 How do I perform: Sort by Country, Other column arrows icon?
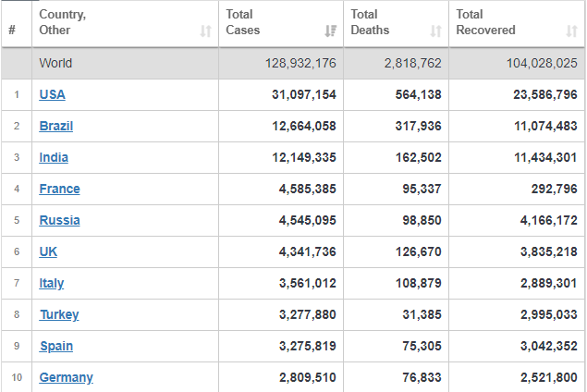point(205,31)
